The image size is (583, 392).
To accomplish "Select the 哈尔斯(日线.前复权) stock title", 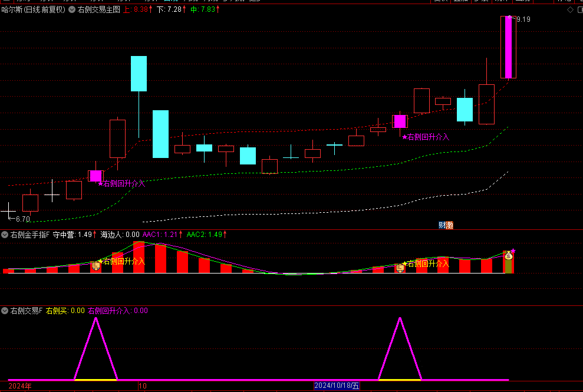I will [34, 9].
